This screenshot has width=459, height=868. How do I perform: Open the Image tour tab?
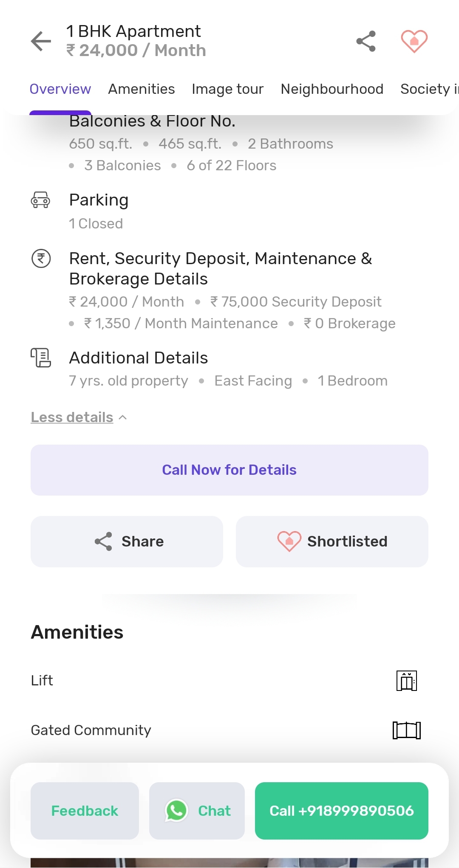point(228,89)
